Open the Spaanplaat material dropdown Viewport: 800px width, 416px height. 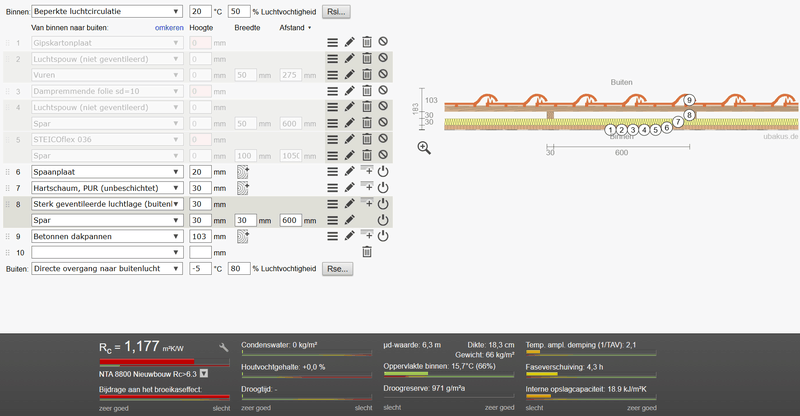click(x=107, y=172)
